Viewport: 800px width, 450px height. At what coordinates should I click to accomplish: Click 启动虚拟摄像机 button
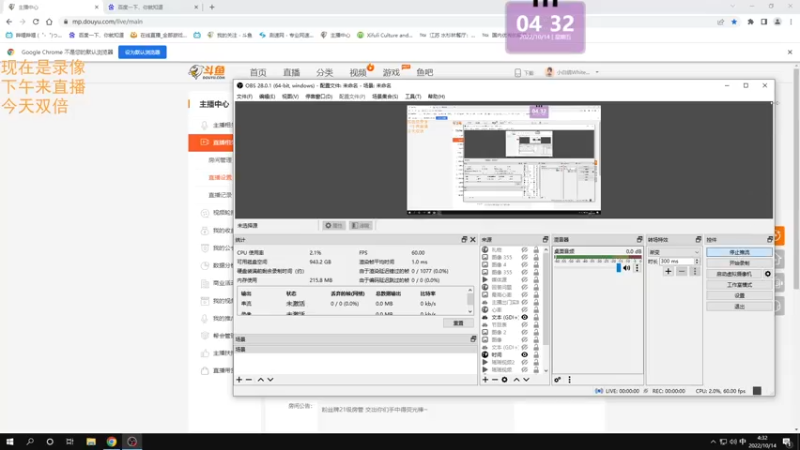click(x=734, y=274)
